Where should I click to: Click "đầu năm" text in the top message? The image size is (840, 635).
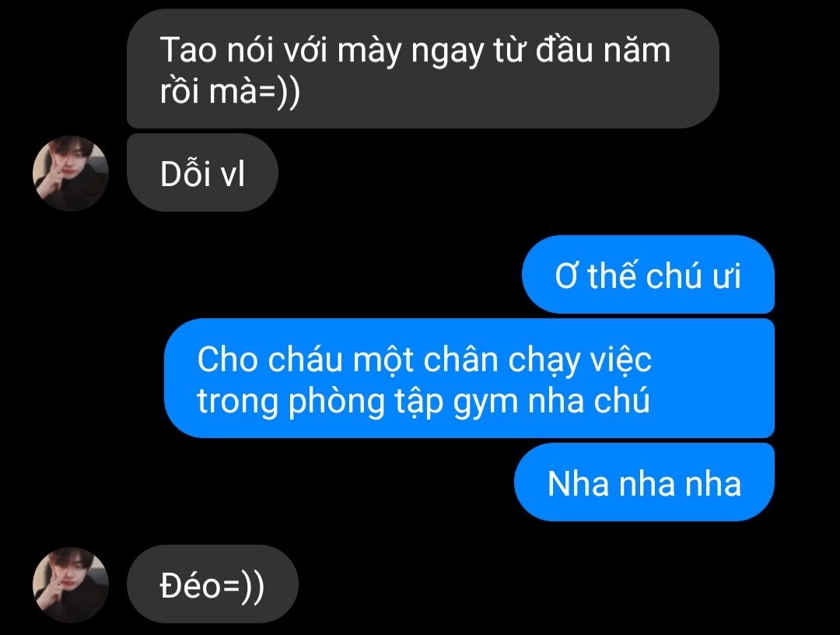tap(604, 49)
